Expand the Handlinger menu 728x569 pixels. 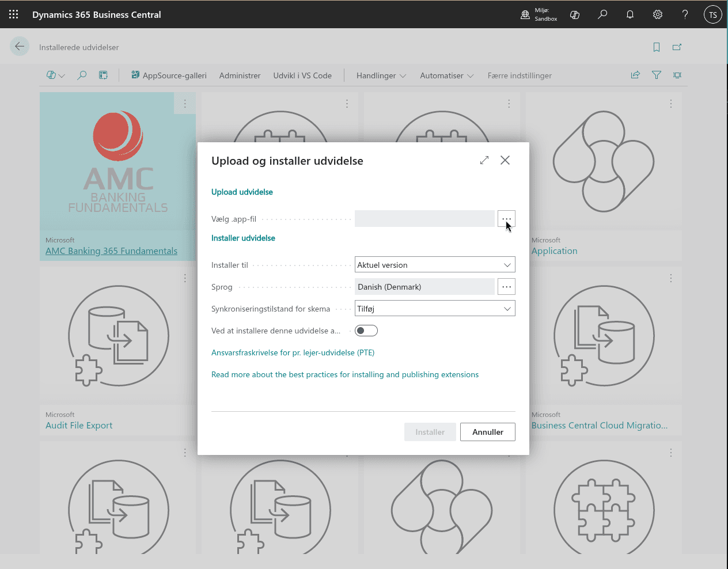(381, 75)
